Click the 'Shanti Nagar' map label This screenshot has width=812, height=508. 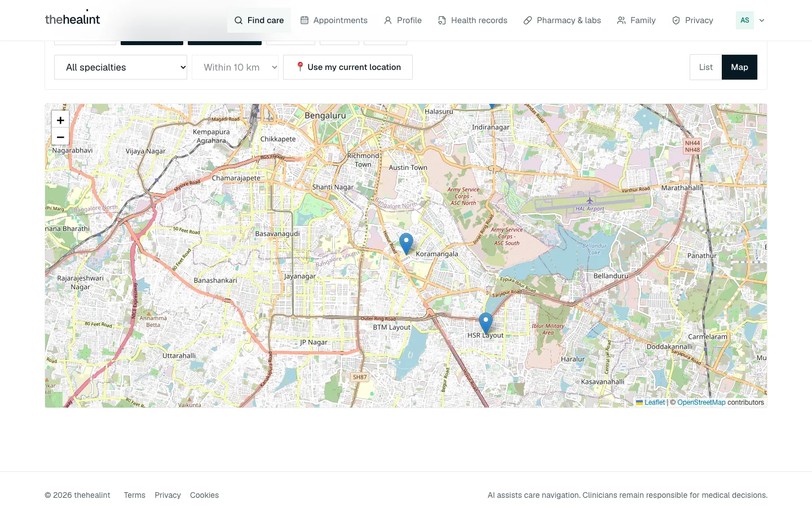tap(333, 187)
